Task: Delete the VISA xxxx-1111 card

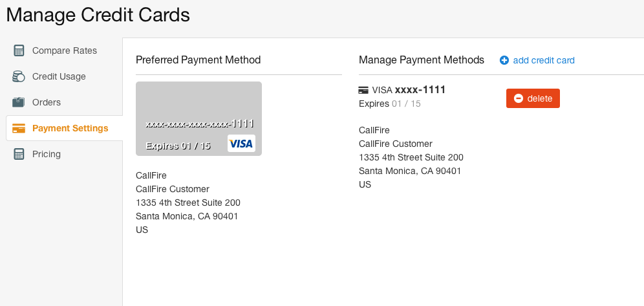Action: 533,98
